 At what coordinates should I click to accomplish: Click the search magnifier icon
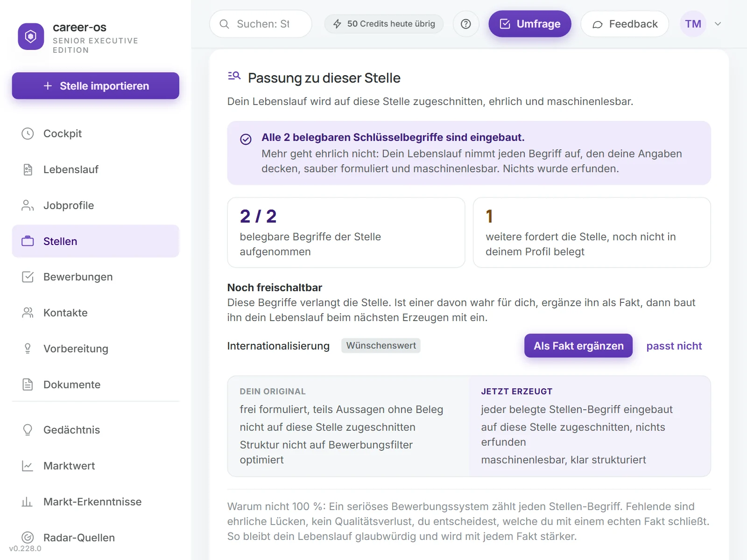pyautogui.click(x=225, y=24)
